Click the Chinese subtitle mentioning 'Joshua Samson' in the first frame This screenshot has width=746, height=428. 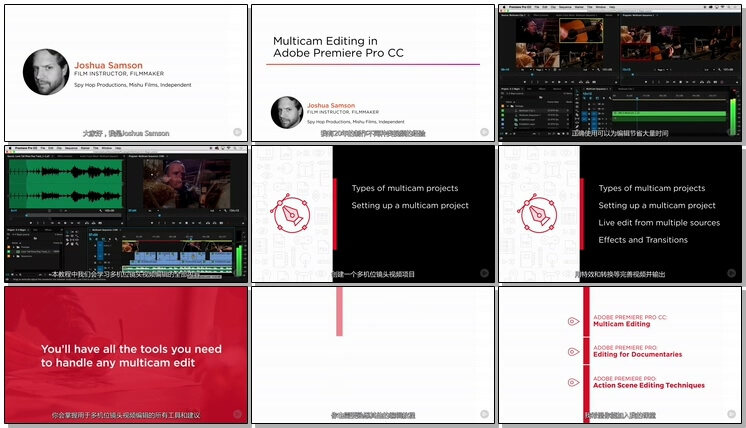126,134
